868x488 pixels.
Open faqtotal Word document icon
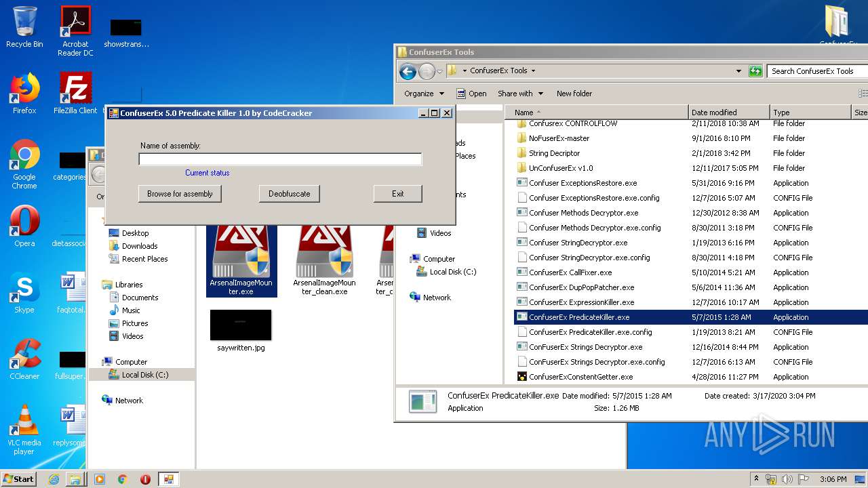[x=73, y=293]
